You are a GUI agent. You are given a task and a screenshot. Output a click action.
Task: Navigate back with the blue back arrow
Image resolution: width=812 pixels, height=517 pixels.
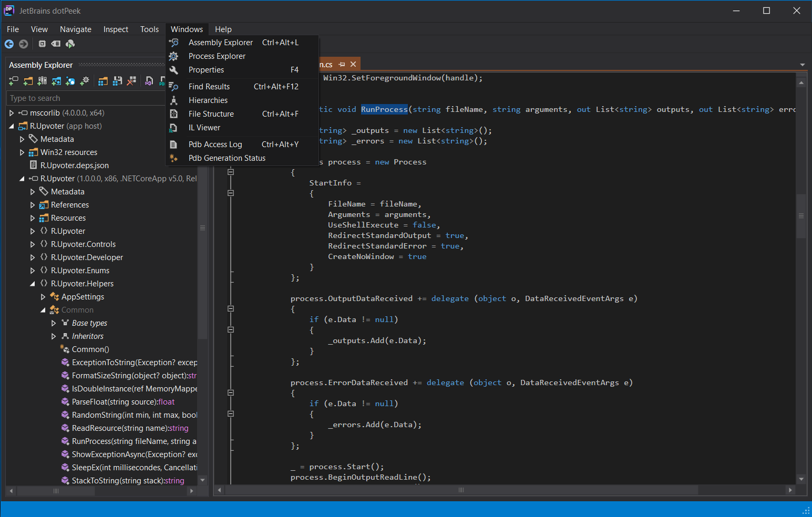point(9,44)
